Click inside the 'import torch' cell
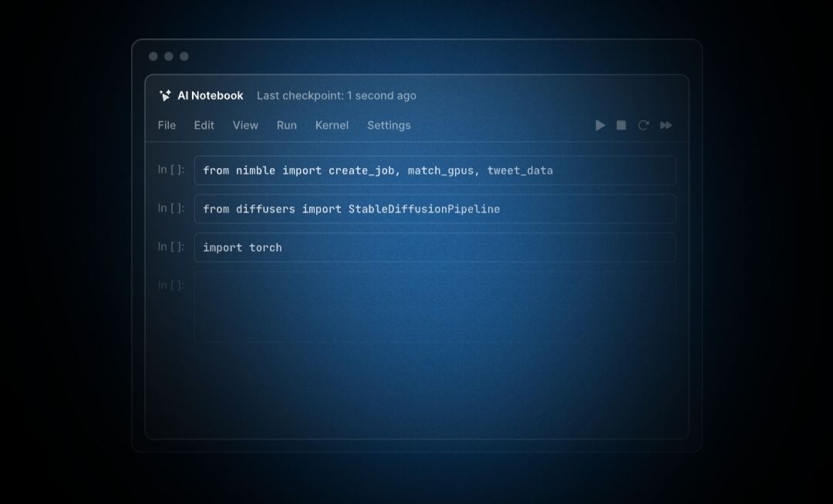 coord(434,247)
